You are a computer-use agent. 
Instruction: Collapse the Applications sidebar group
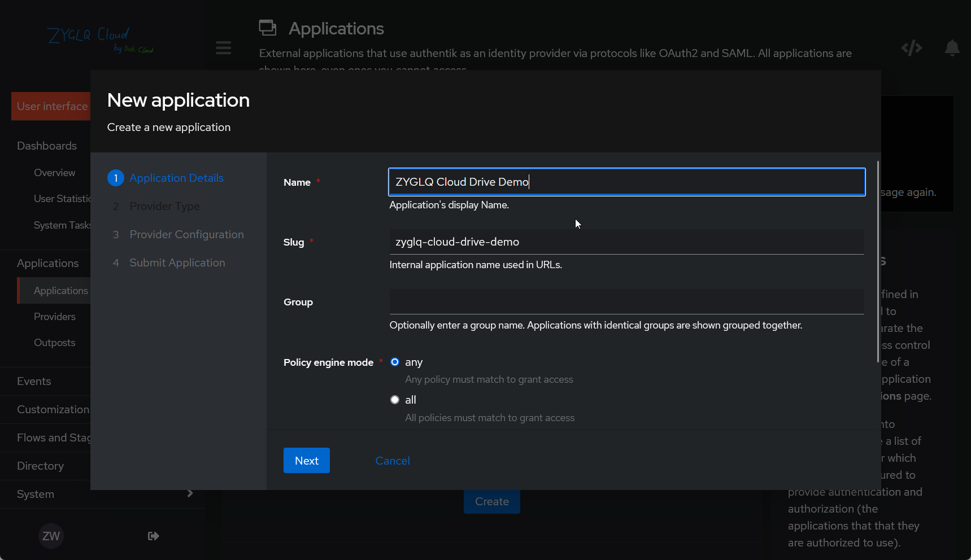[x=45, y=263]
